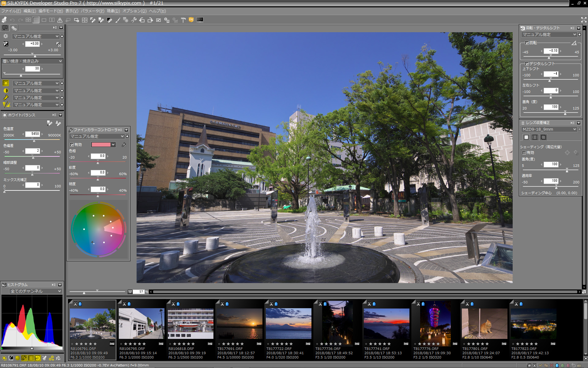Click the development mark checkbox toolbar icon
Viewport: 588px width, 368px height.
(x=158, y=20)
